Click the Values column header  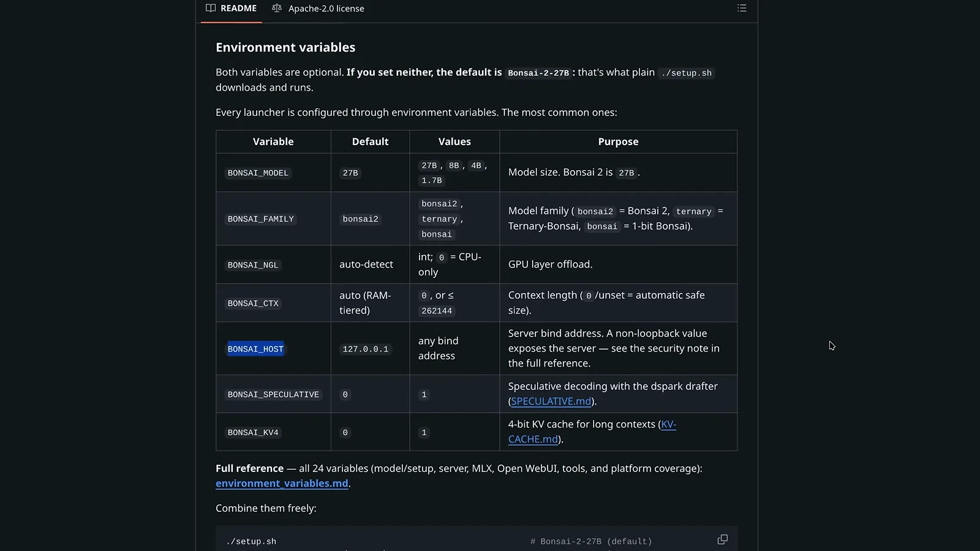tap(454, 141)
